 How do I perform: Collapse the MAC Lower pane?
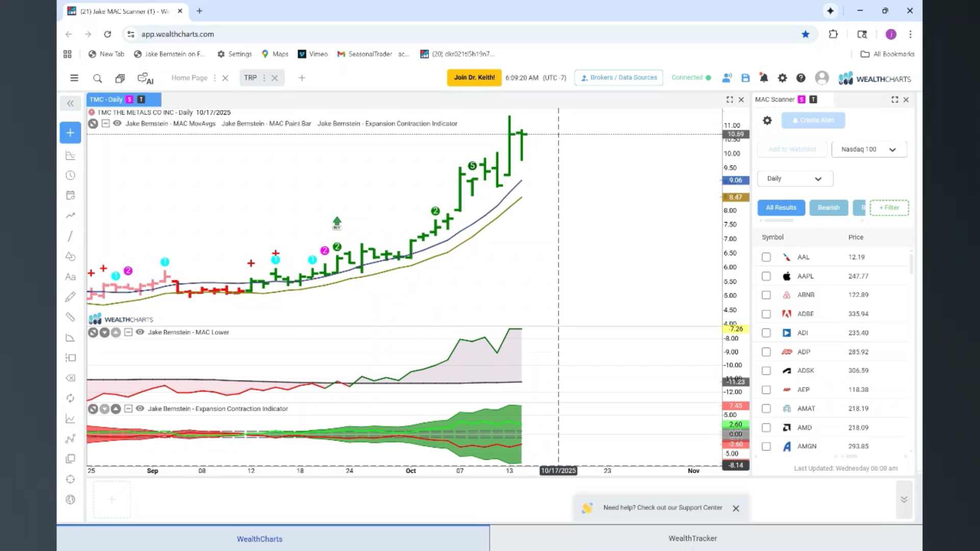tap(128, 332)
